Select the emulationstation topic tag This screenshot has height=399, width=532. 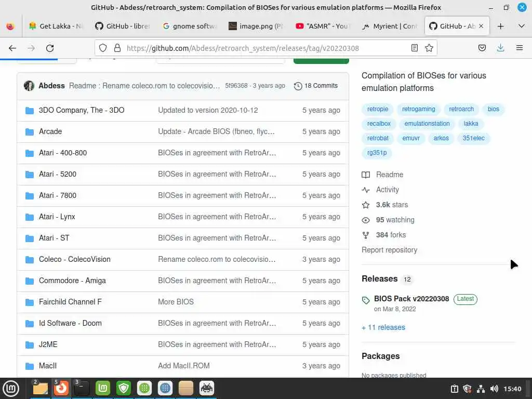pos(427,124)
